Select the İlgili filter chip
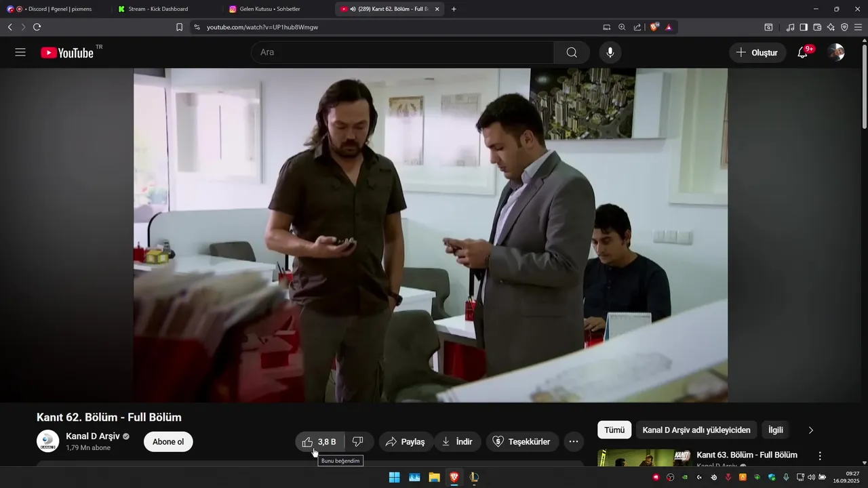Screen dimensions: 868x488 click(776, 430)
